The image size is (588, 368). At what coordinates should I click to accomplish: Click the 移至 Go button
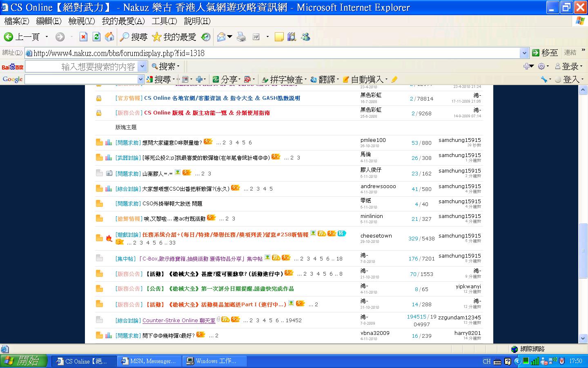tap(545, 53)
